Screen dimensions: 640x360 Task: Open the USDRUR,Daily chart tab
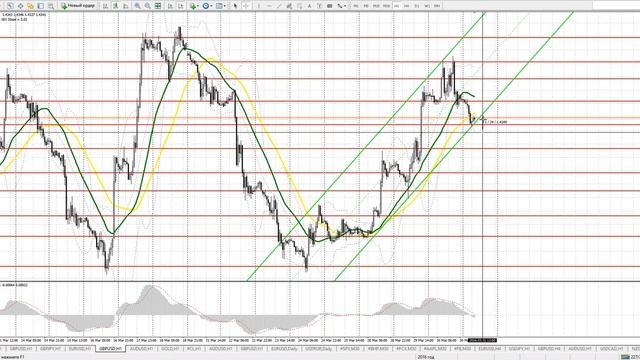318,349
